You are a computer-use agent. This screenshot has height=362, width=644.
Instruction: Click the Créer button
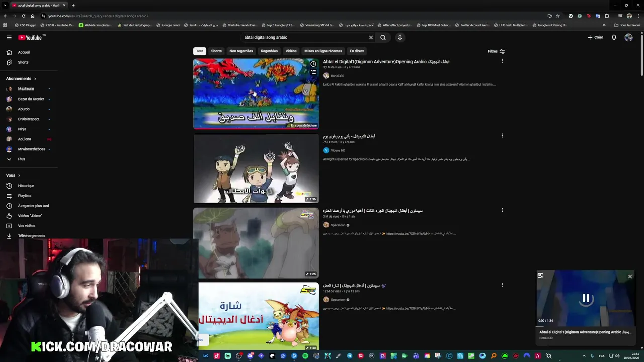click(595, 37)
